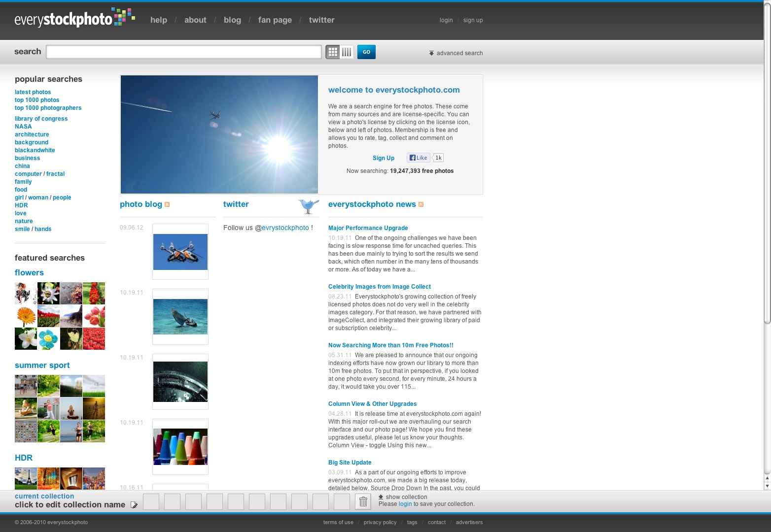Open the everystockphoto news heading

click(x=372, y=204)
